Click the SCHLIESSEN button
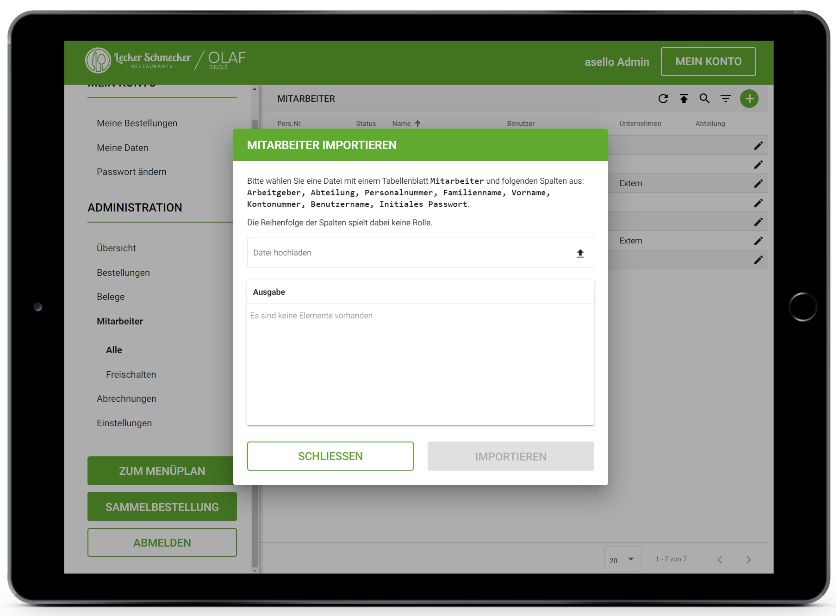The height and width of the screenshot is (616, 840). pyautogui.click(x=330, y=456)
